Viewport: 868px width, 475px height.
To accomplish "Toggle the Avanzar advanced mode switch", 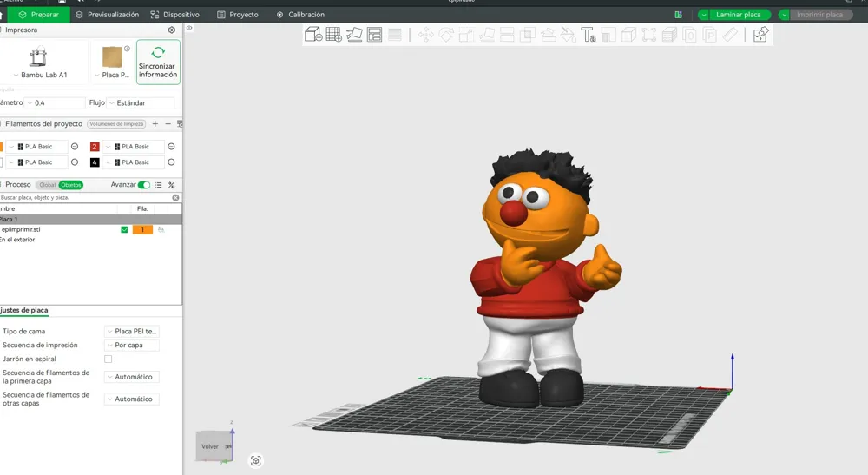I will tap(144, 185).
